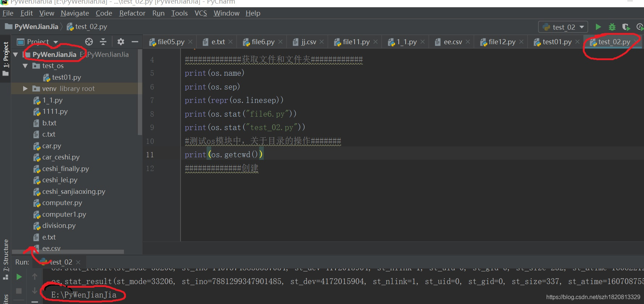
Task: Select b.txt in project tree
Action: [45, 123]
